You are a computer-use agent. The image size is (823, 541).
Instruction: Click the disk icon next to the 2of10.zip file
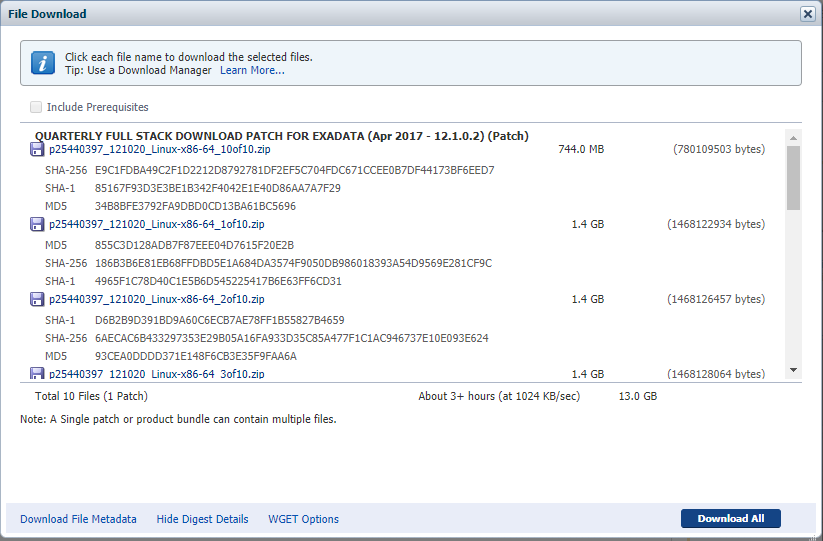pyautogui.click(x=37, y=299)
